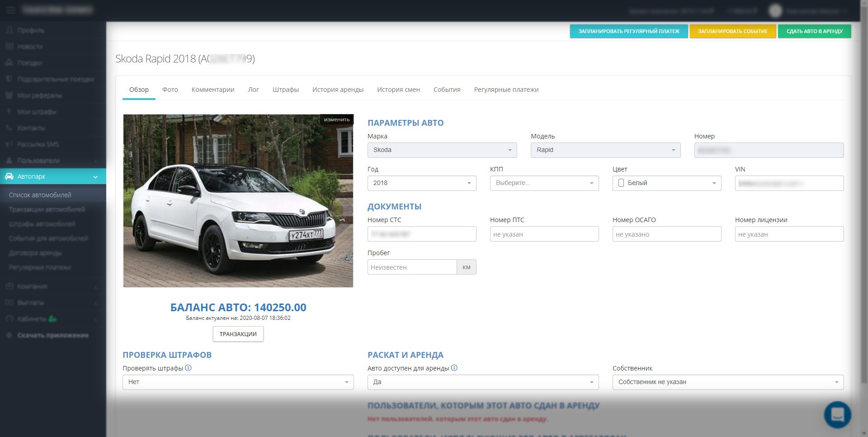Click изменить on the car photo
Viewport: 868px width, 437px height.
point(337,119)
